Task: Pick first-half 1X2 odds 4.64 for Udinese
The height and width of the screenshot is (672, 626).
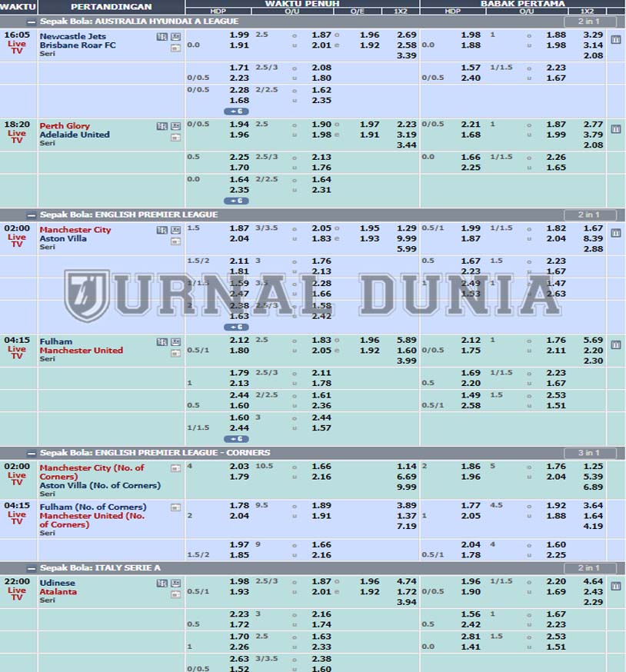Action: [593, 581]
